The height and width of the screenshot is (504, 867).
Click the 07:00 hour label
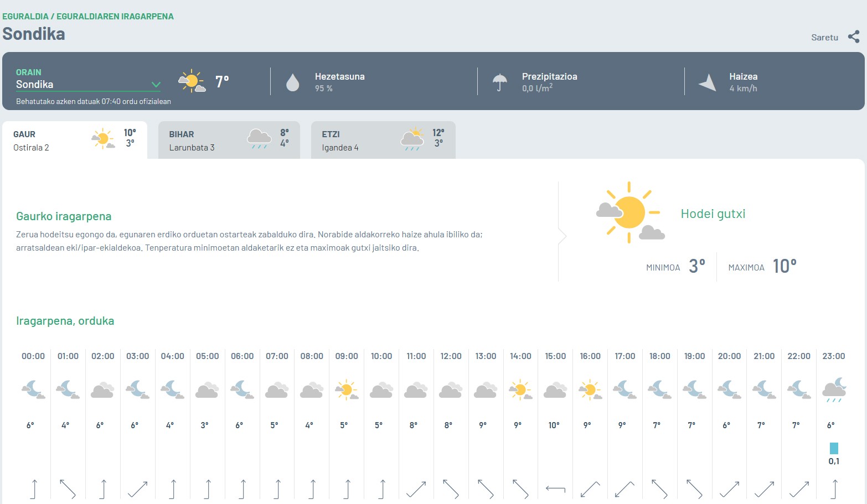(277, 356)
